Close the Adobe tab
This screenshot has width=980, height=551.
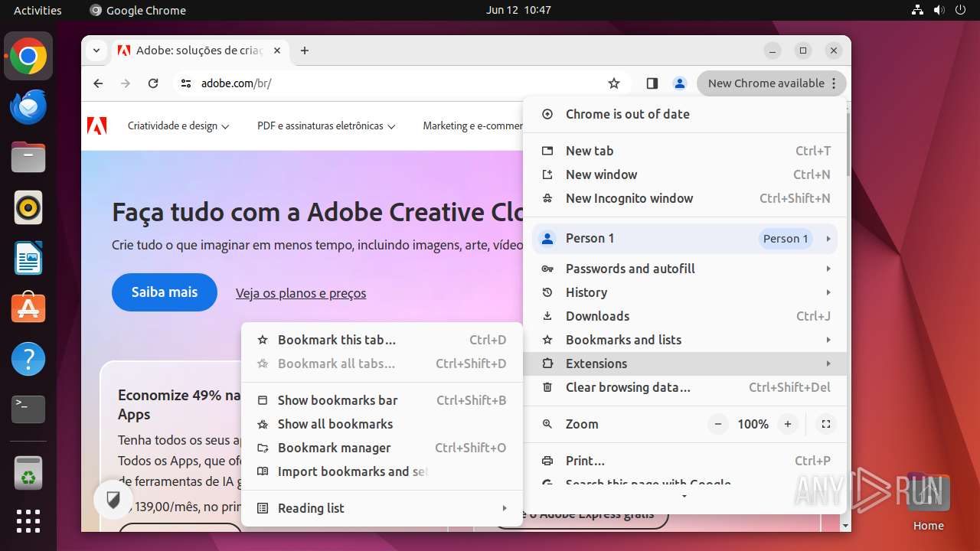click(277, 51)
